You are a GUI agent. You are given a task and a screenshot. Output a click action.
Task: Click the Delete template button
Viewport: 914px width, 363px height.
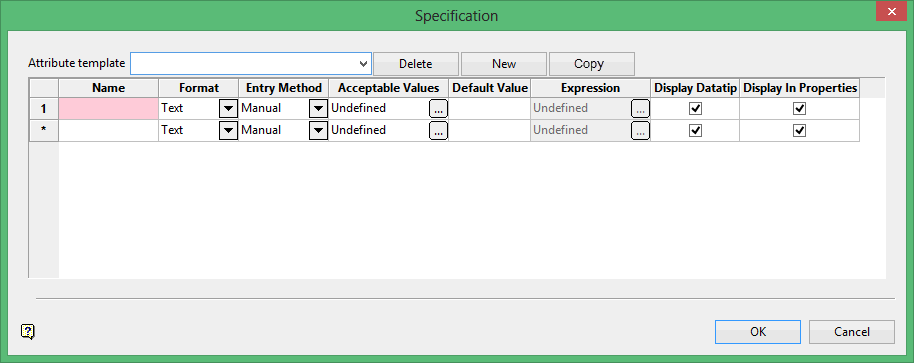[x=416, y=64]
